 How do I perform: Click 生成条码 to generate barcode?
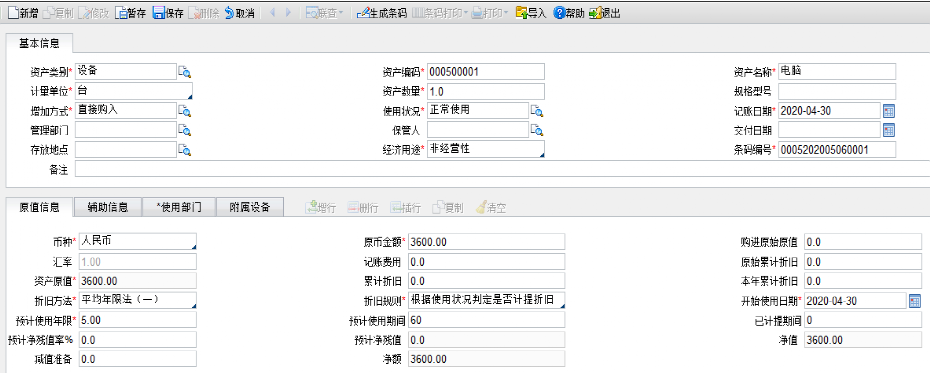coord(381,13)
